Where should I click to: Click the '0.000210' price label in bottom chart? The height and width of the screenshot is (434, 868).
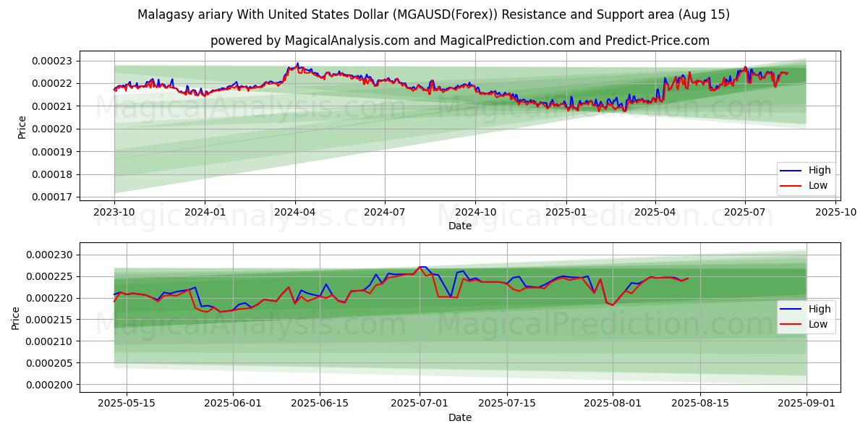click(x=50, y=341)
